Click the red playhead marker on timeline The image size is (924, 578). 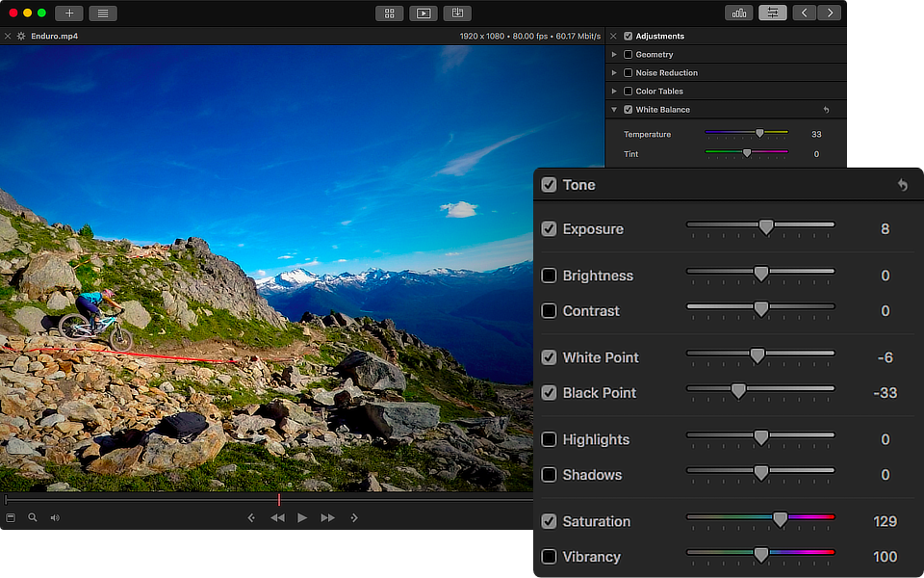279,500
